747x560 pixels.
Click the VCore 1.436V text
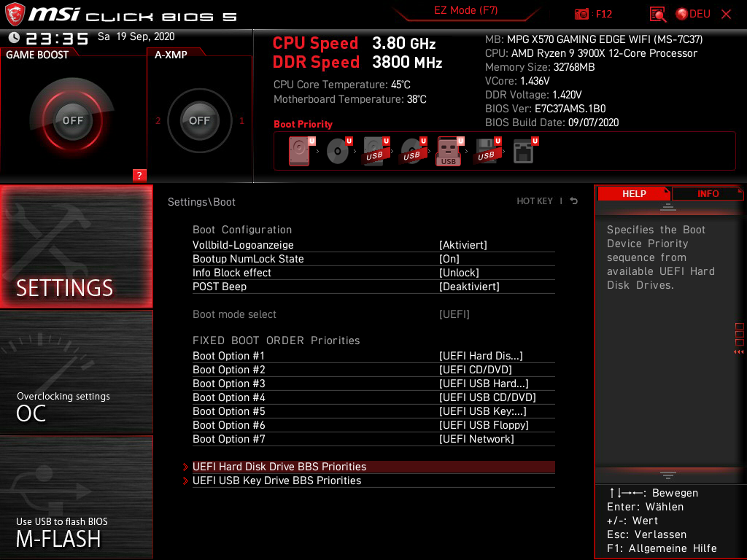tap(517, 81)
